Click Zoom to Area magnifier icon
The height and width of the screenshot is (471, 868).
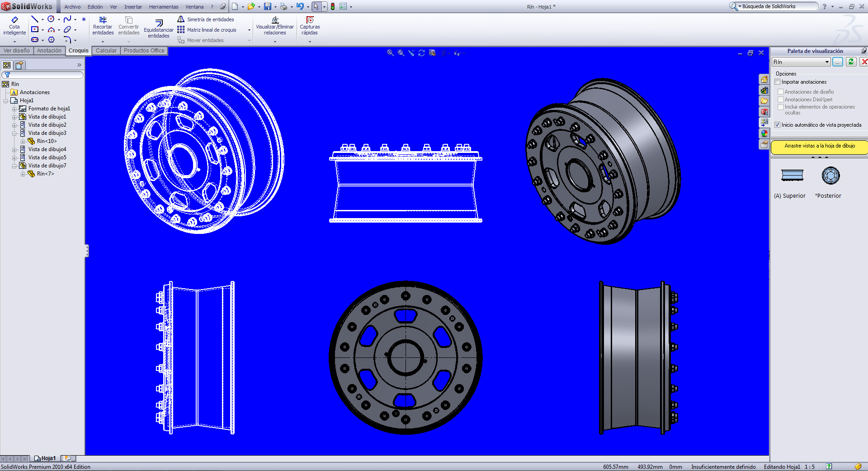coord(401,53)
